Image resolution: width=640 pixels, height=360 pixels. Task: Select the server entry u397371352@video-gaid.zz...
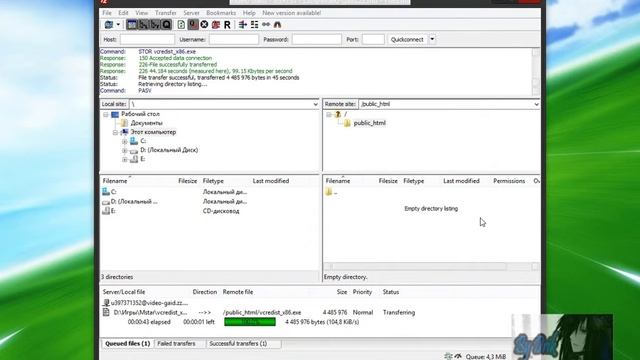tap(145, 303)
